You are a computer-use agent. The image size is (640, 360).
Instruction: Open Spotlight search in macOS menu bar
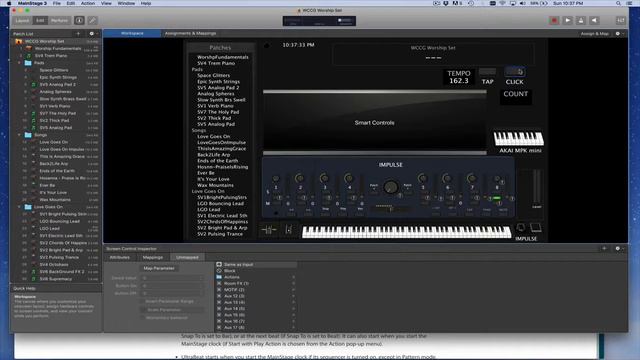pyautogui.click(x=618, y=3)
